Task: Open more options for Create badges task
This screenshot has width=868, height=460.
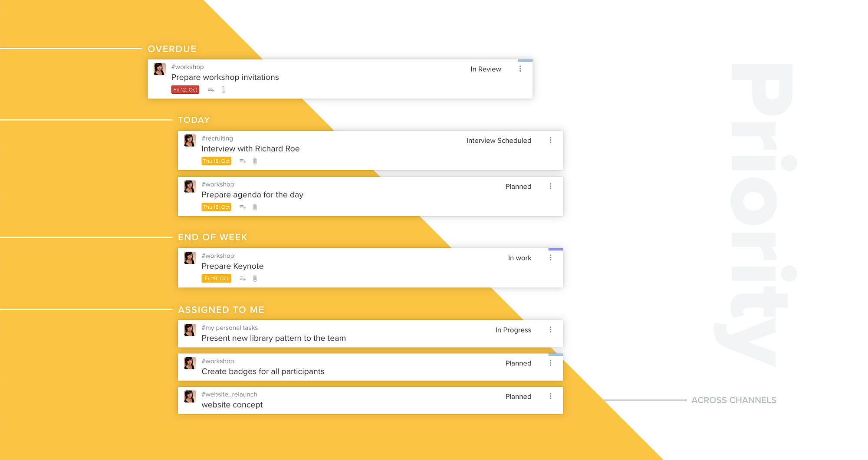Action: [550, 363]
